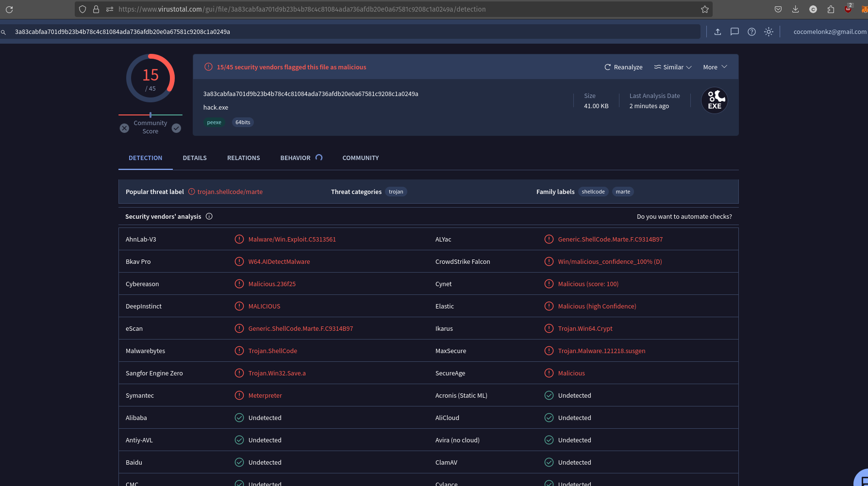Open the COMMUNITY tab

coord(361,158)
